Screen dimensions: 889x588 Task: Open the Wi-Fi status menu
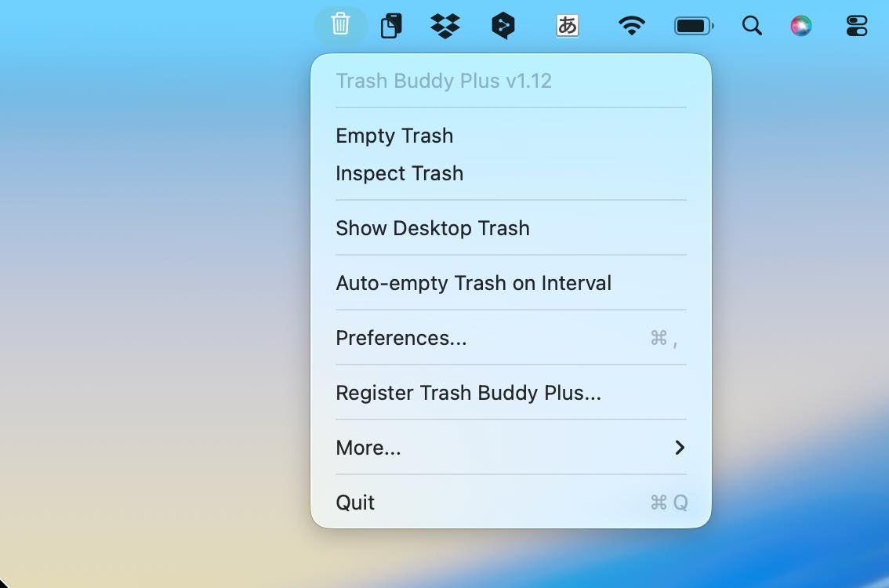point(632,26)
